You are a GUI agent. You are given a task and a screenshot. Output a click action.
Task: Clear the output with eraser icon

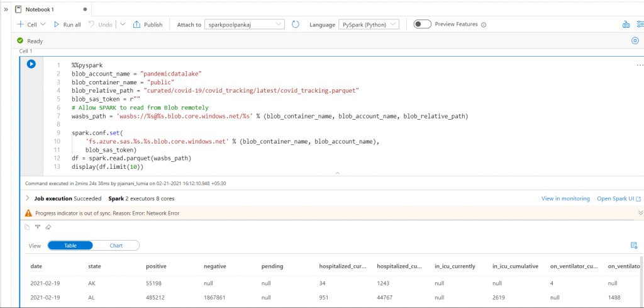coord(48,227)
